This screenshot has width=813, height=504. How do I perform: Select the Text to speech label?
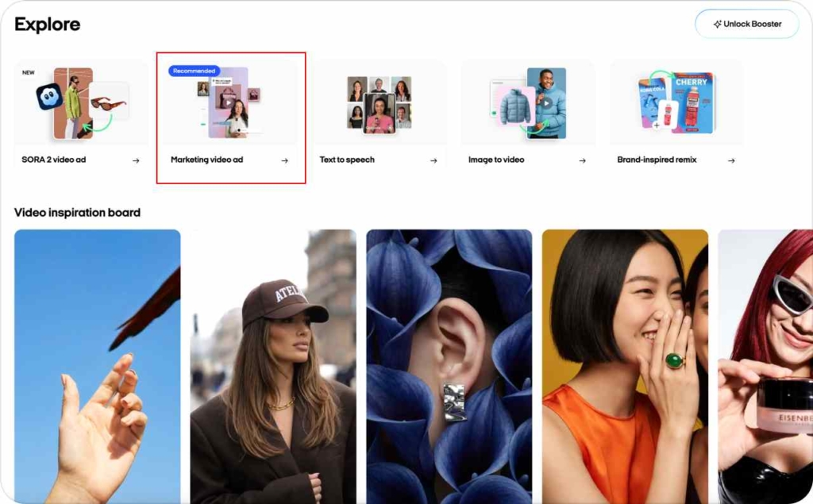point(347,160)
